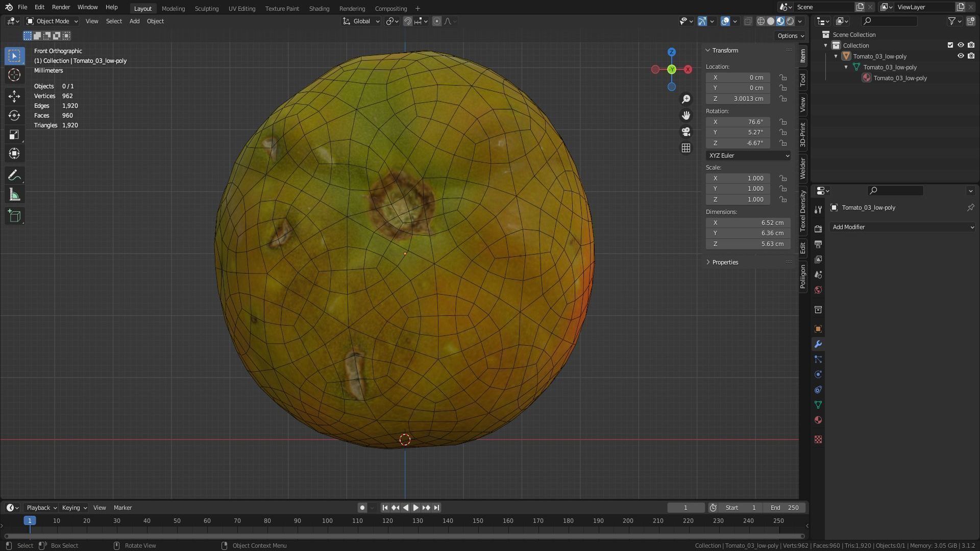This screenshot has width=980, height=551.
Task: Open the Options dropdown in viewport
Action: click(x=791, y=36)
